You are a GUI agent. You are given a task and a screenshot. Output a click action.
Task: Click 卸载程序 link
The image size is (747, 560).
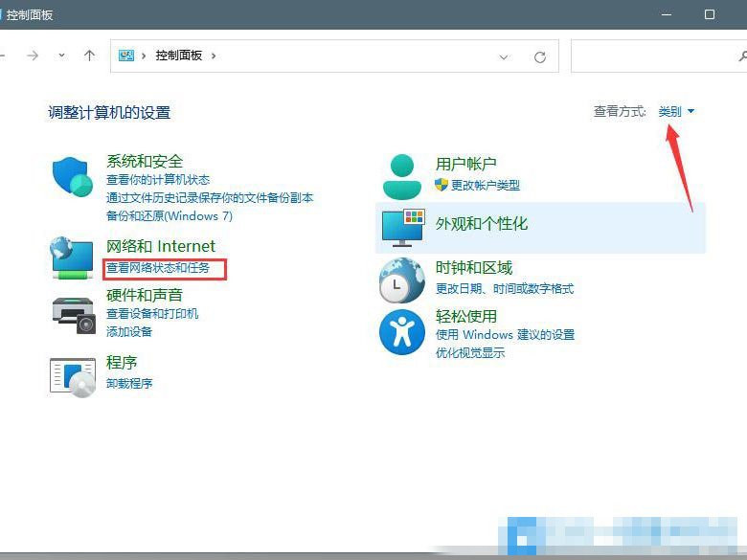(129, 384)
